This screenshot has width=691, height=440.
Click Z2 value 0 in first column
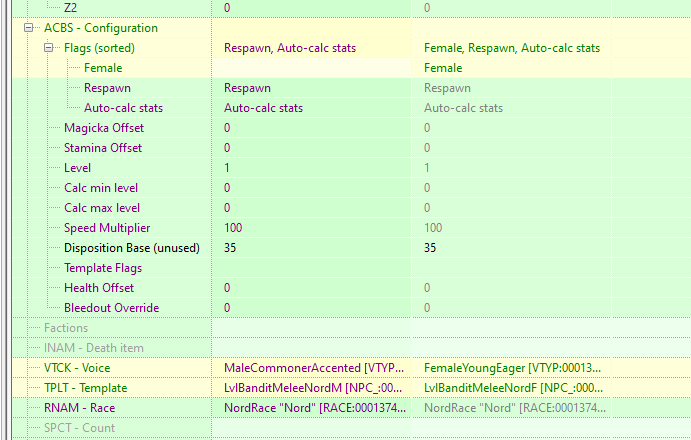(227, 7)
